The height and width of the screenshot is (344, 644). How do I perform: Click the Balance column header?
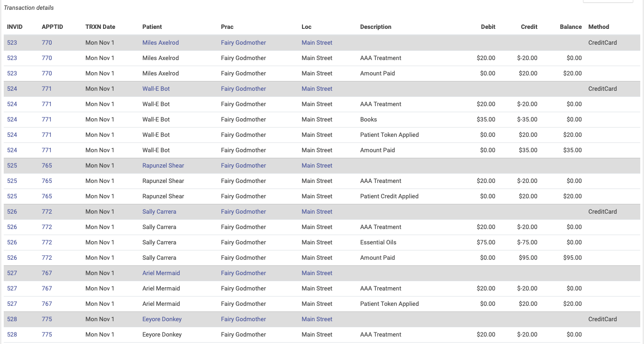tap(571, 27)
